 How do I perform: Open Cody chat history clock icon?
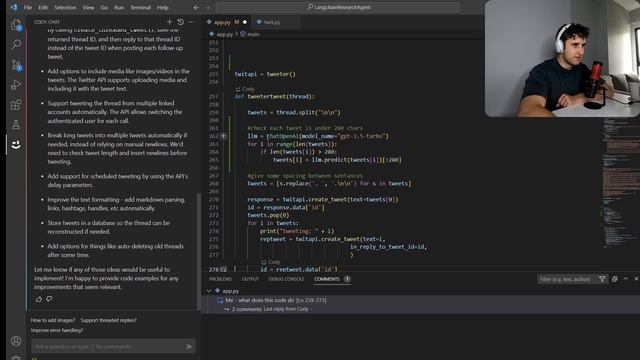(x=180, y=22)
